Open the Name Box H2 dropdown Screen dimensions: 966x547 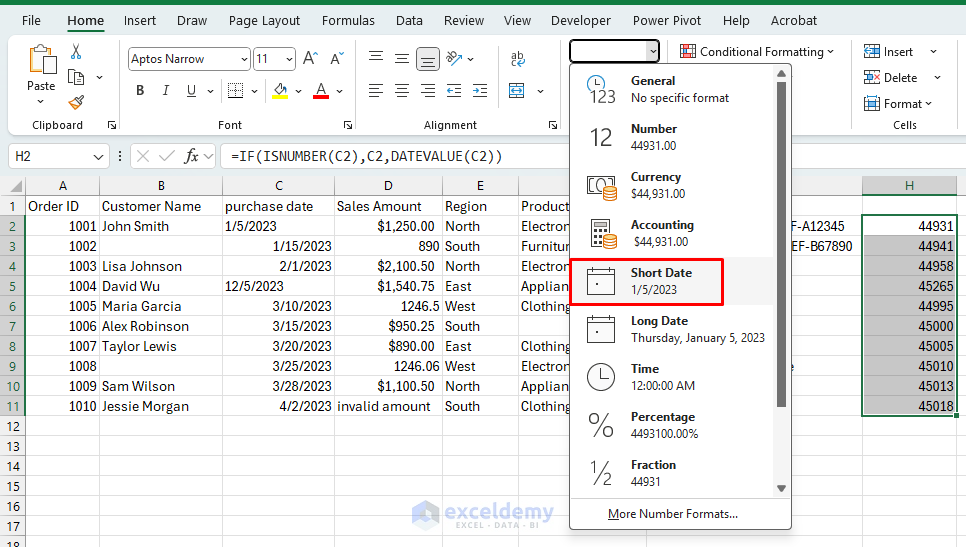(x=98, y=156)
